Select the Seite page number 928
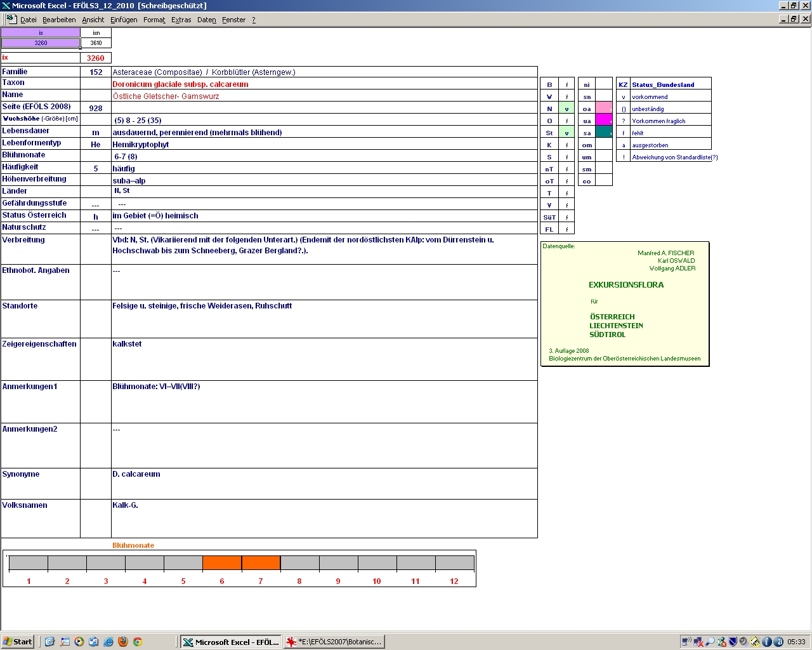The height and width of the screenshot is (650, 812). [96, 109]
